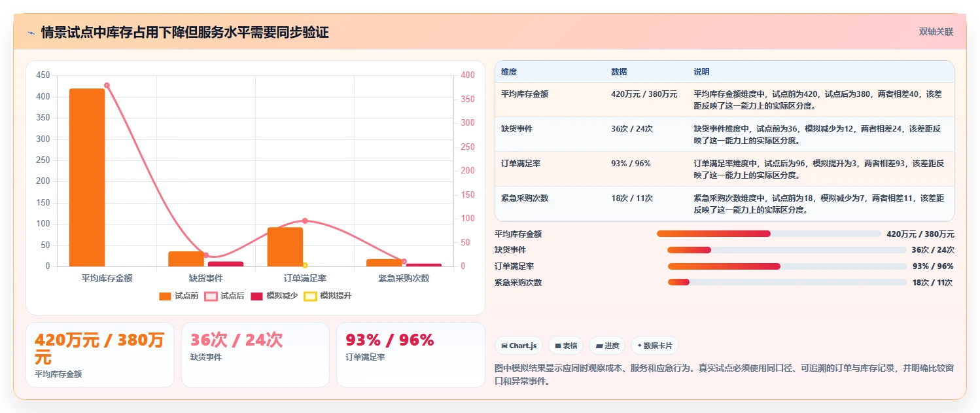Click table cell 36次 / 24次
This screenshot has width=980, height=413.
pyautogui.click(x=632, y=129)
